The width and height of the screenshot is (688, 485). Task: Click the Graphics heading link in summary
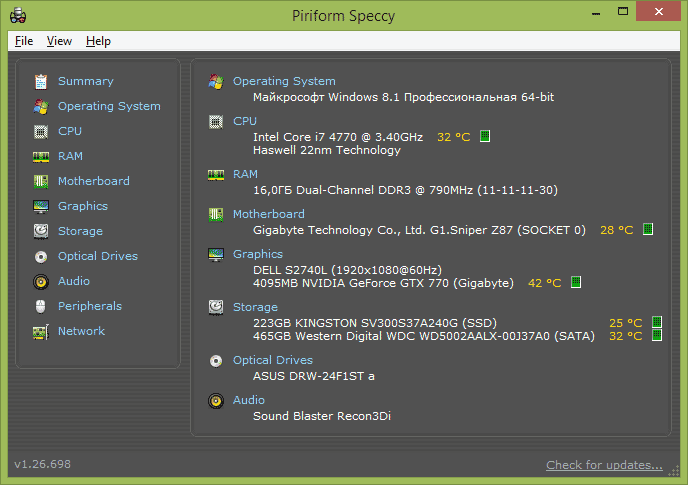(x=258, y=254)
